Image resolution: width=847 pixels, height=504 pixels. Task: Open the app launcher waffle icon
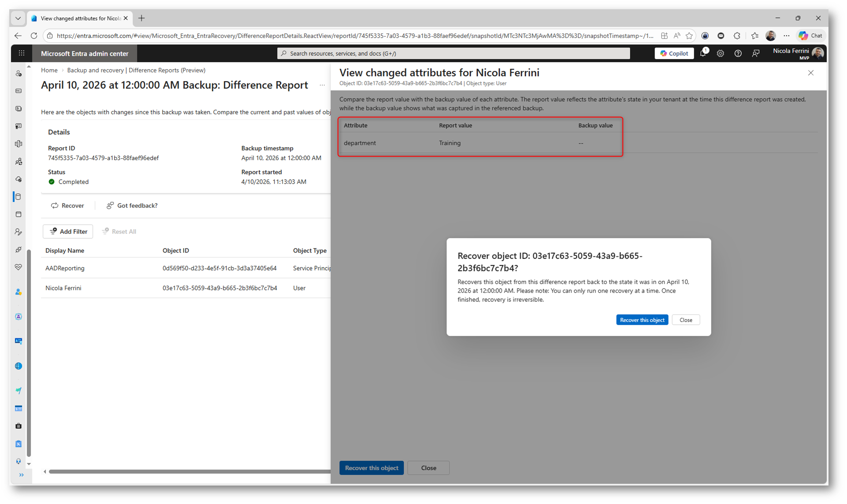click(x=21, y=53)
